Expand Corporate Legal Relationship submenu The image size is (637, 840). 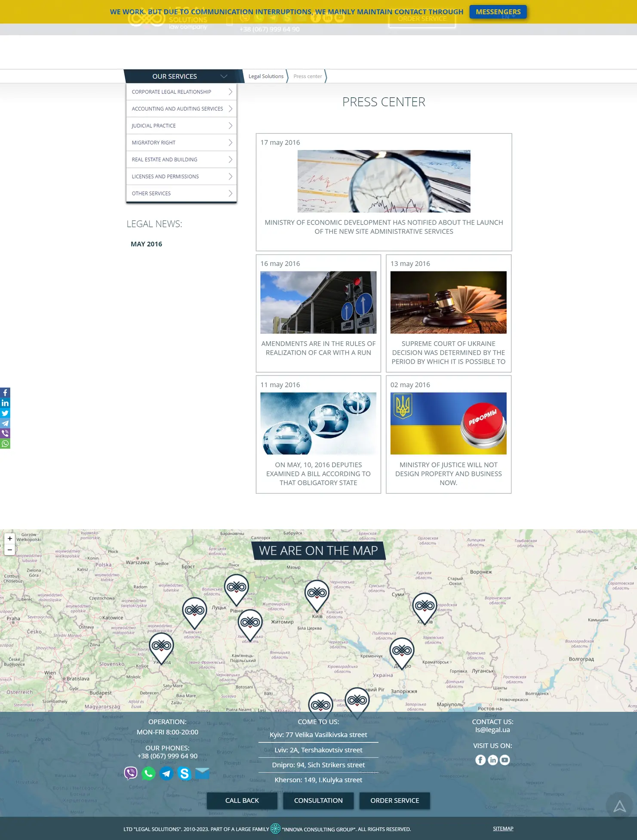click(x=230, y=92)
